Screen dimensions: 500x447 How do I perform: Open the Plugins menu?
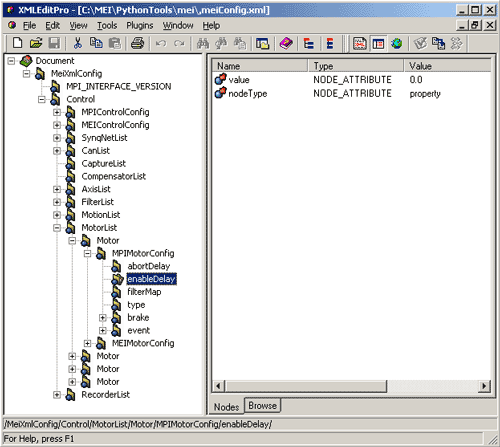140,26
